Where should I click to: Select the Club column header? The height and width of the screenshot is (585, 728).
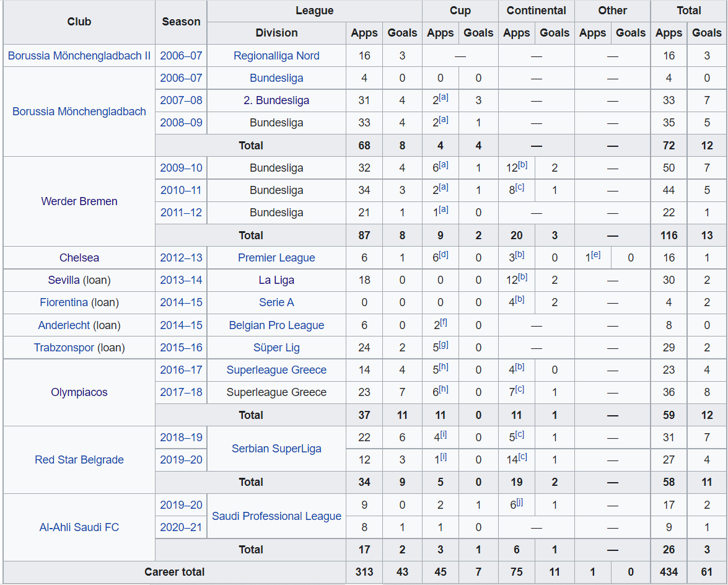(x=79, y=22)
